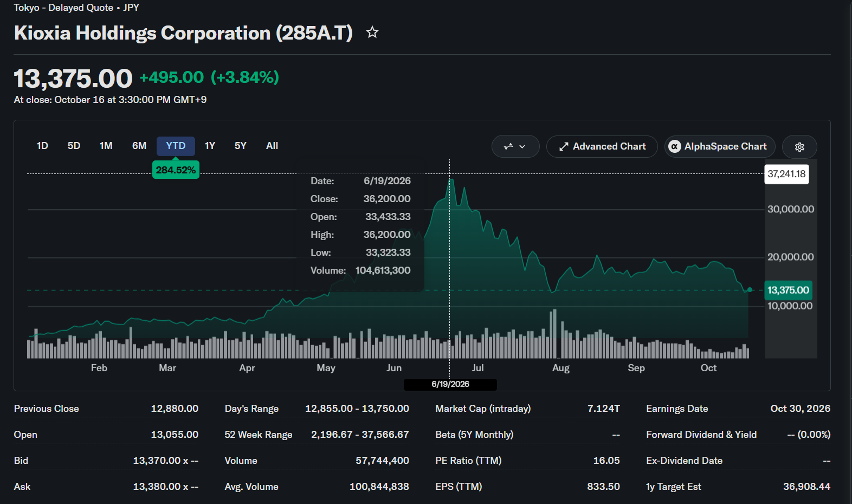Click Avg. Volume value 100,844,838
The height and width of the screenshot is (504, 852).
click(379, 487)
